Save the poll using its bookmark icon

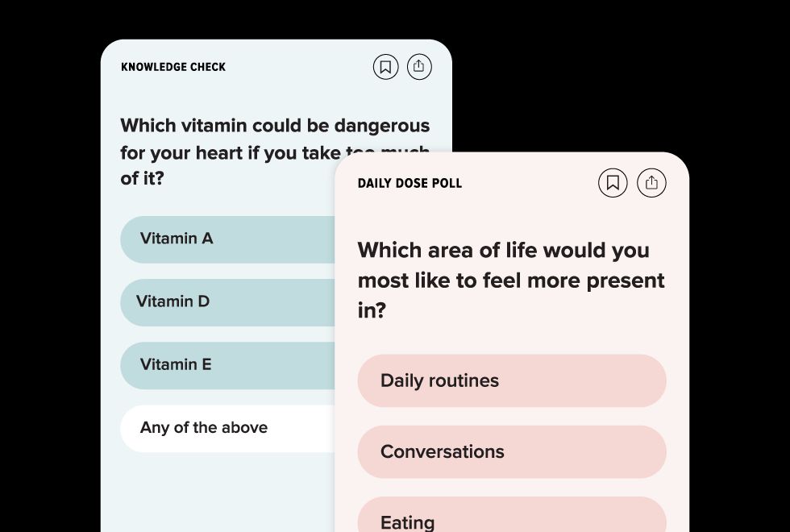613,183
